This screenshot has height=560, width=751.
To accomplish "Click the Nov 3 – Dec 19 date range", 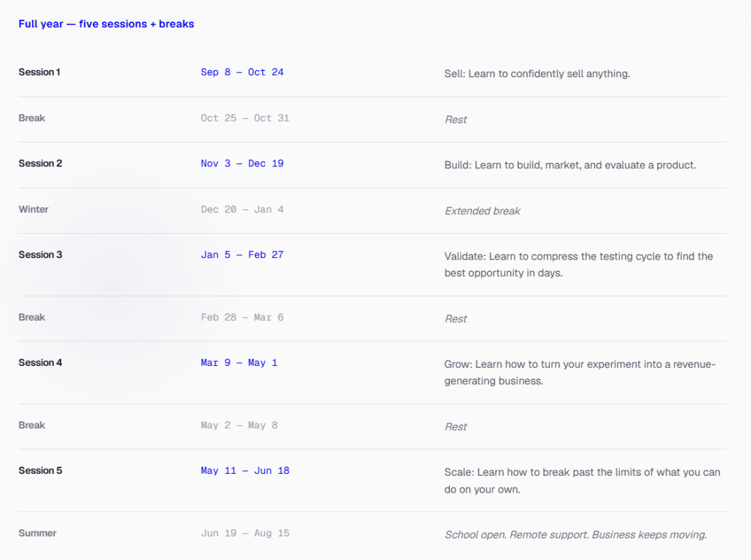I will coord(242,163).
